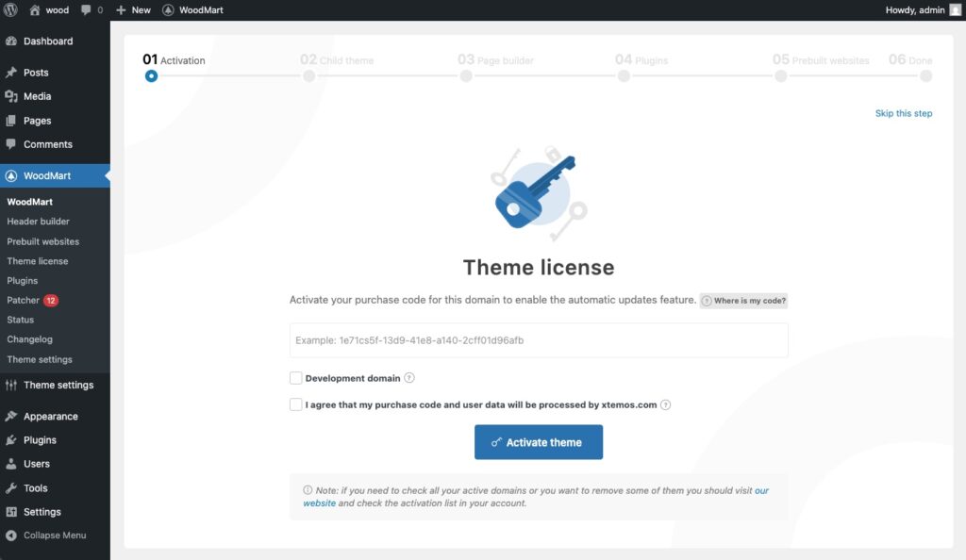Image resolution: width=966 pixels, height=560 pixels.
Task: Click the top-level Plugins plug icon
Action: pos(11,440)
